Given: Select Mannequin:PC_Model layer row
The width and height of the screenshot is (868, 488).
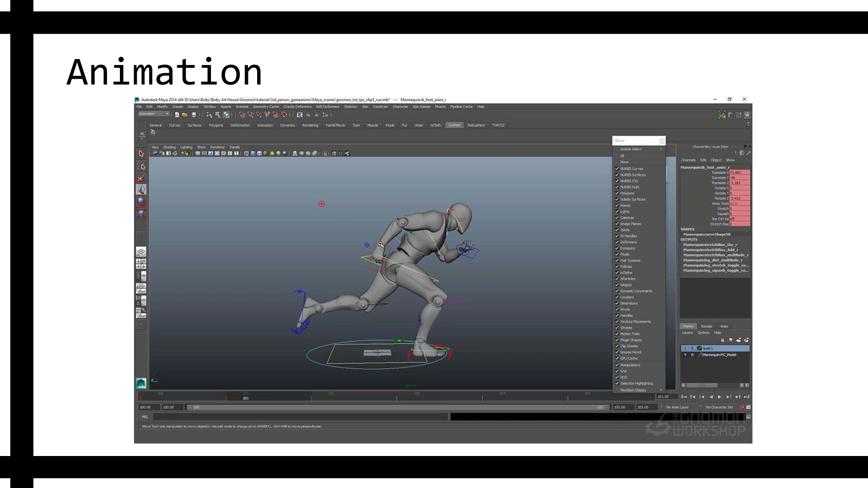Looking at the screenshot, I should tap(715, 355).
